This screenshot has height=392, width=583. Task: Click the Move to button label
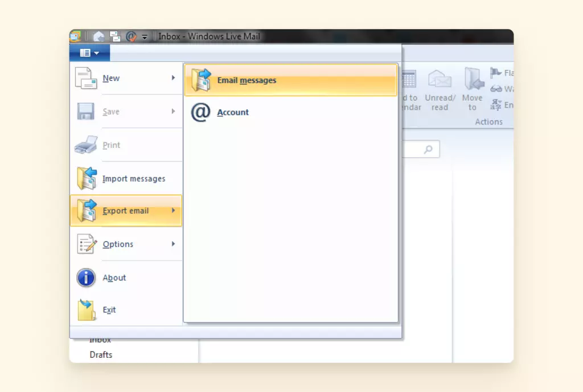tap(472, 102)
